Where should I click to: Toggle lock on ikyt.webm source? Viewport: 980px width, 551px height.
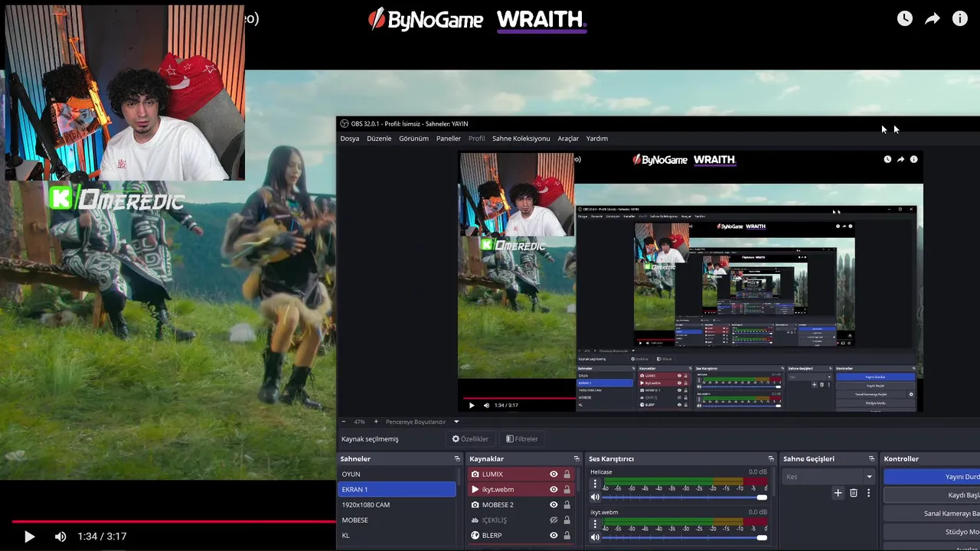(x=567, y=490)
